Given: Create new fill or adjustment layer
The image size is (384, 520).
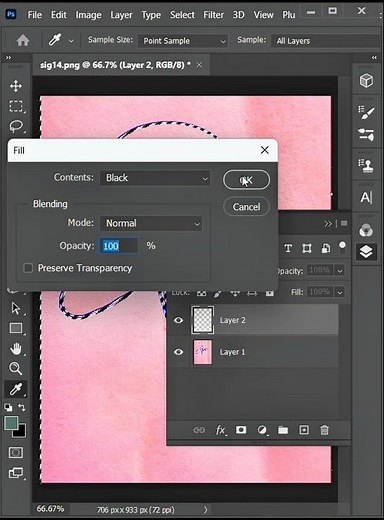Looking at the screenshot, I should pyautogui.click(x=263, y=430).
